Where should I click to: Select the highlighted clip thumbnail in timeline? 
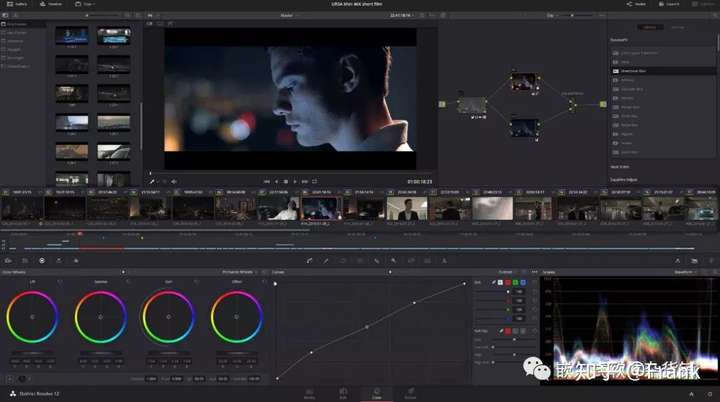(321, 209)
